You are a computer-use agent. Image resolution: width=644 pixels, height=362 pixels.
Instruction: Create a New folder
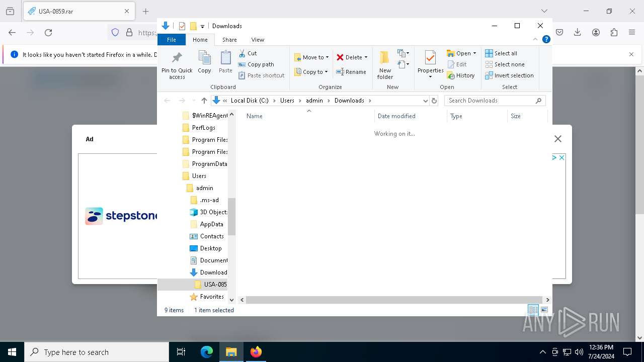point(385,65)
